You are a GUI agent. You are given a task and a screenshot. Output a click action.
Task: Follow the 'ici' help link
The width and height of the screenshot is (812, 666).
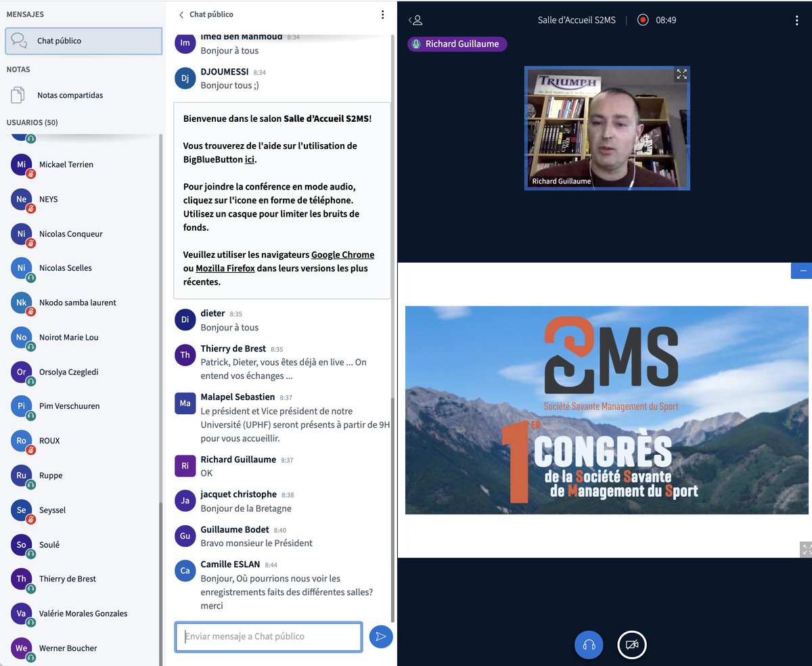(x=250, y=160)
